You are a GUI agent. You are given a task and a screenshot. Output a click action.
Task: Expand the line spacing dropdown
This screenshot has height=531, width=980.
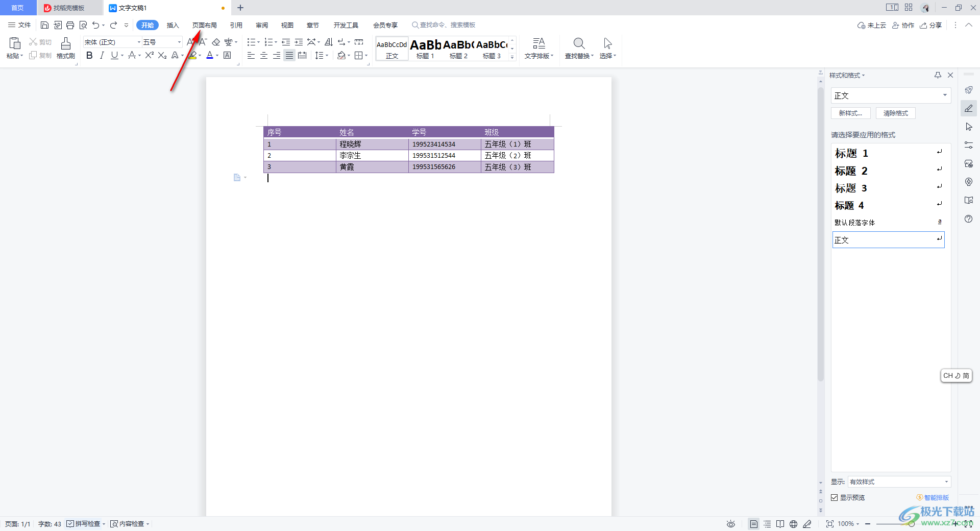(327, 55)
